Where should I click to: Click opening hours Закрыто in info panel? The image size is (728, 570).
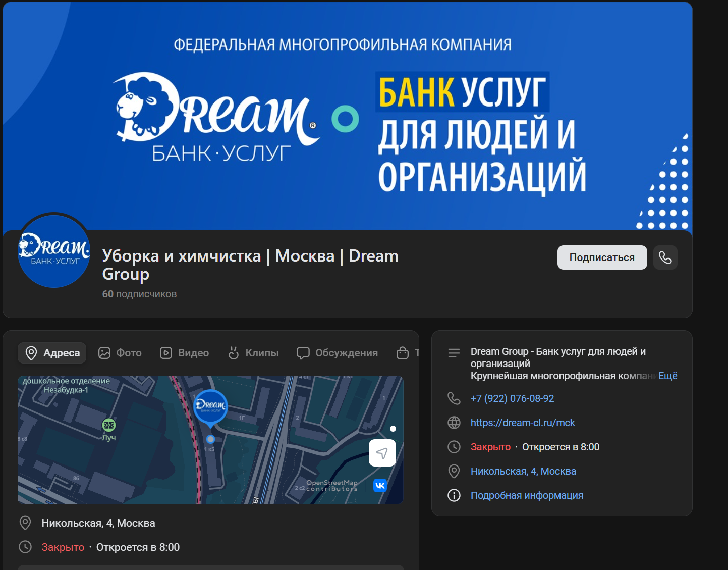click(x=490, y=447)
